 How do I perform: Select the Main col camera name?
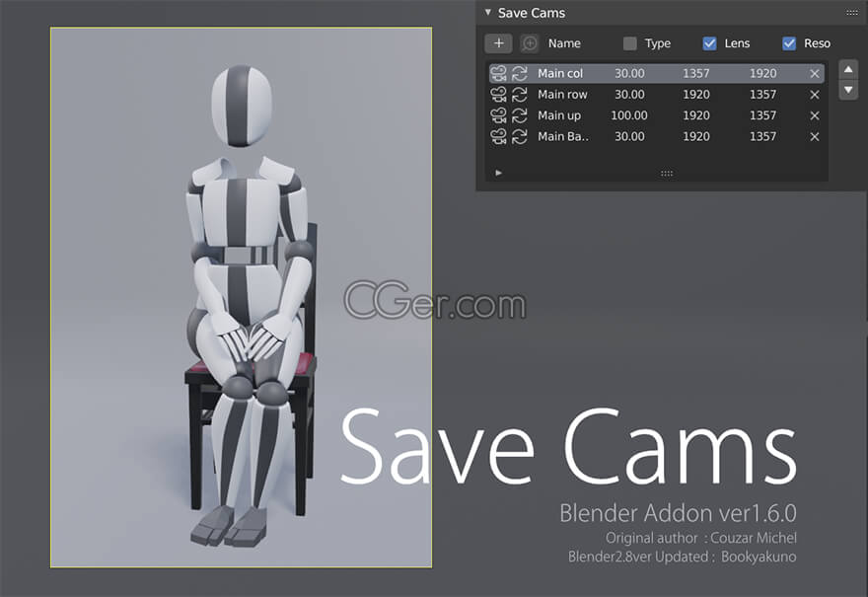click(x=560, y=73)
